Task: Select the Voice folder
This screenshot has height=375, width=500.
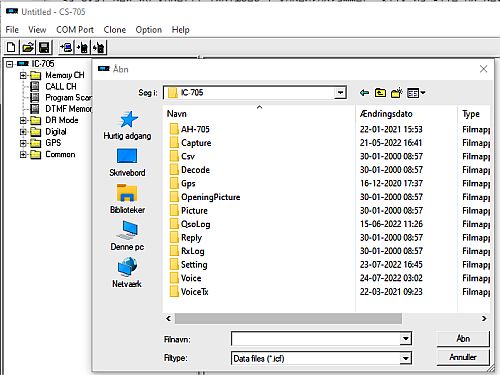Action: [185, 278]
